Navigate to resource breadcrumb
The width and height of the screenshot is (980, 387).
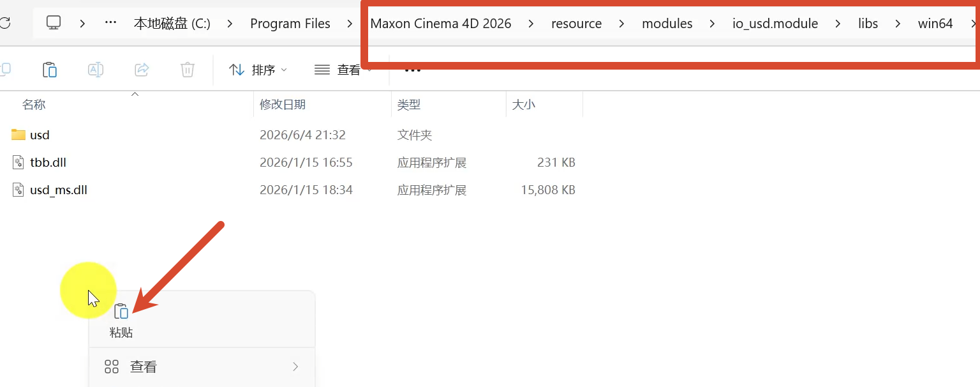click(577, 24)
